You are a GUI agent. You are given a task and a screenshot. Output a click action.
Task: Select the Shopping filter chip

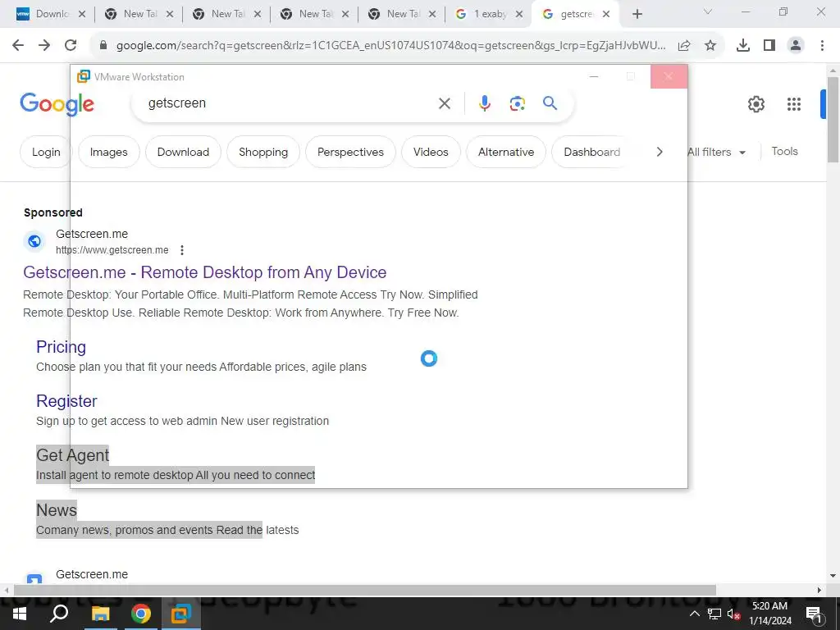coord(263,152)
